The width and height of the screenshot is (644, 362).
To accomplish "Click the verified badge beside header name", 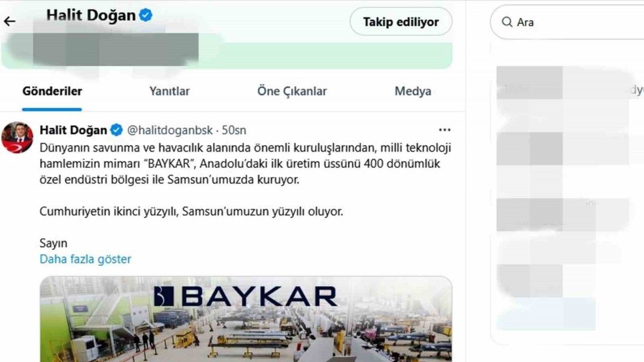I will coord(146,15).
